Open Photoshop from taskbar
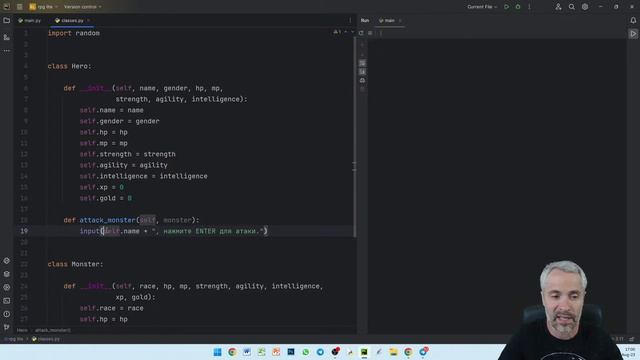This screenshot has height=360, width=640. click(291, 352)
